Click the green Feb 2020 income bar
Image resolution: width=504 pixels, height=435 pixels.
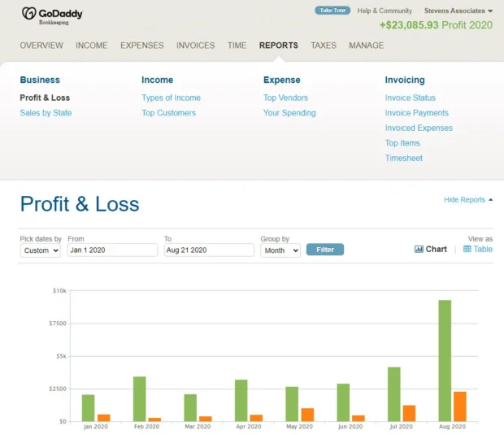pos(140,399)
